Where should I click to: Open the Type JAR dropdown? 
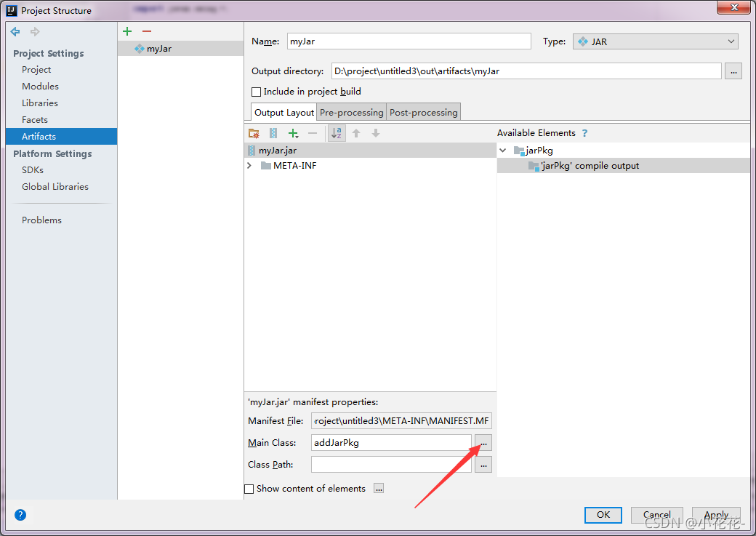point(656,41)
